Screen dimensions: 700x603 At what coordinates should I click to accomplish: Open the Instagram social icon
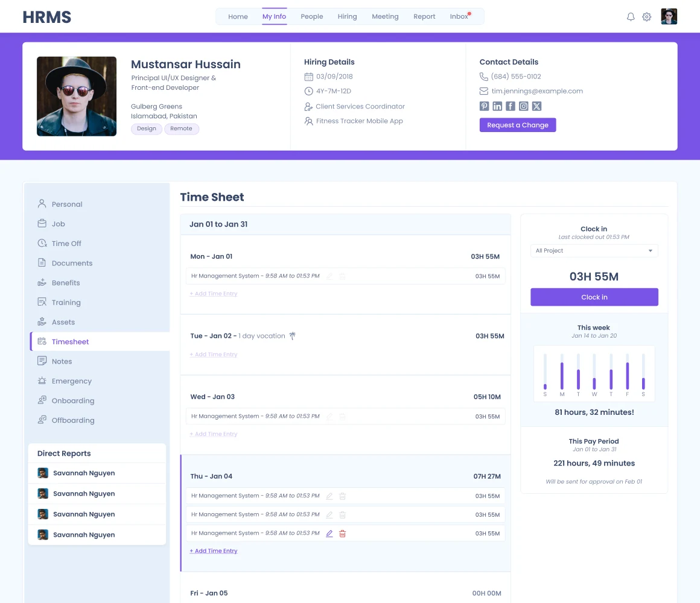coord(524,106)
